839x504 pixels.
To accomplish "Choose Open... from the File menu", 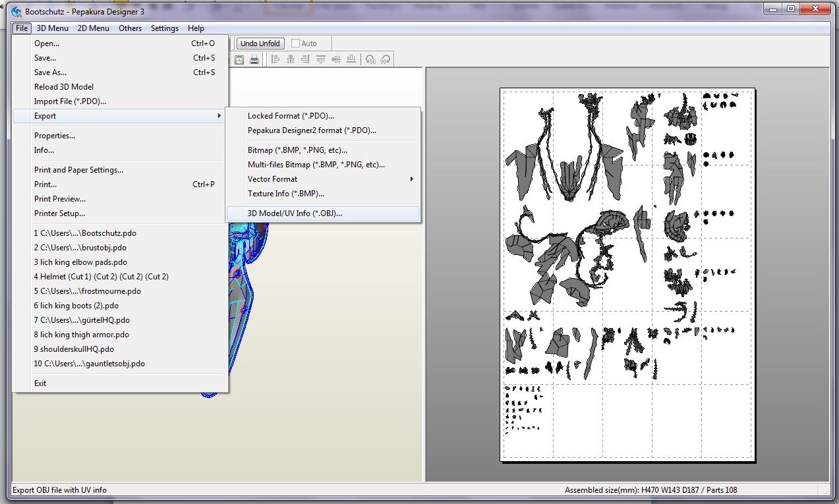I will pos(121,43).
